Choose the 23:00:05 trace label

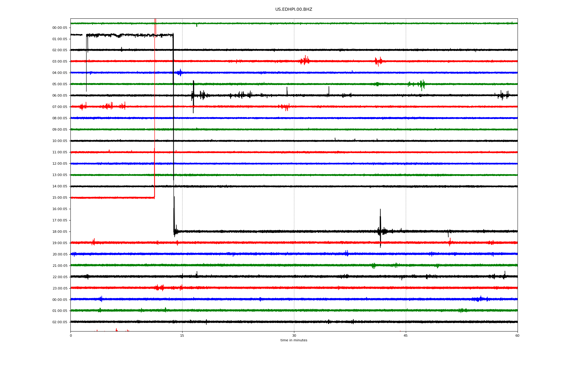click(60, 289)
